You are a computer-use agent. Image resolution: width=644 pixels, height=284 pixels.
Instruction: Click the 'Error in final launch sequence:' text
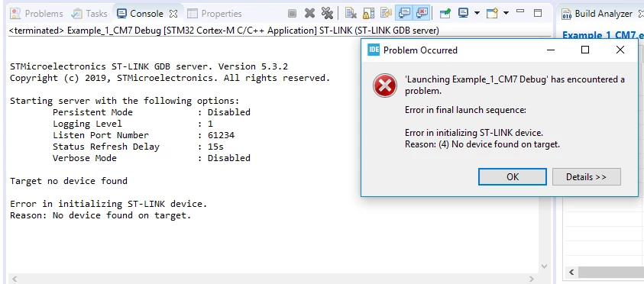pyautogui.click(x=465, y=110)
